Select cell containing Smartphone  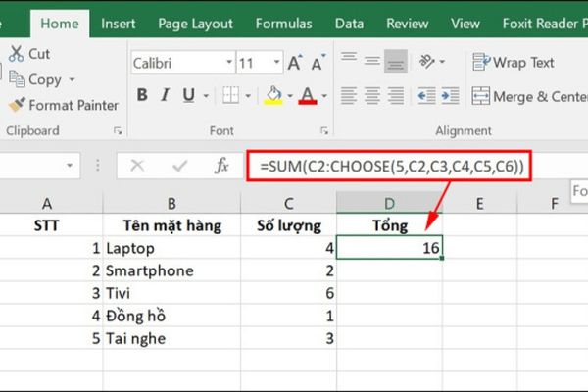pyautogui.click(x=171, y=270)
